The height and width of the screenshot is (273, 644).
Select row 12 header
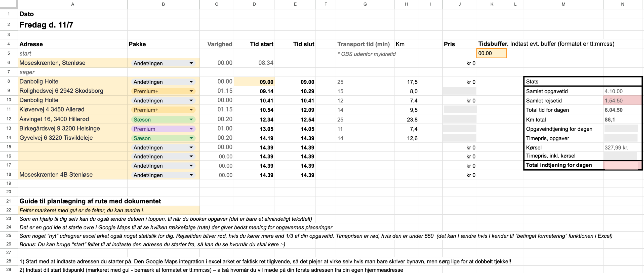coord(9,119)
